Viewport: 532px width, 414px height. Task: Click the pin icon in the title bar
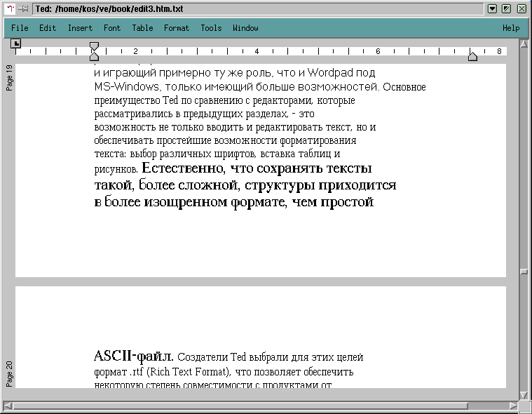click(23, 8)
